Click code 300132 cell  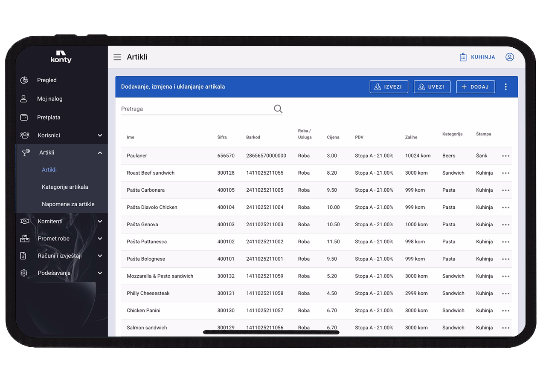tap(226, 276)
